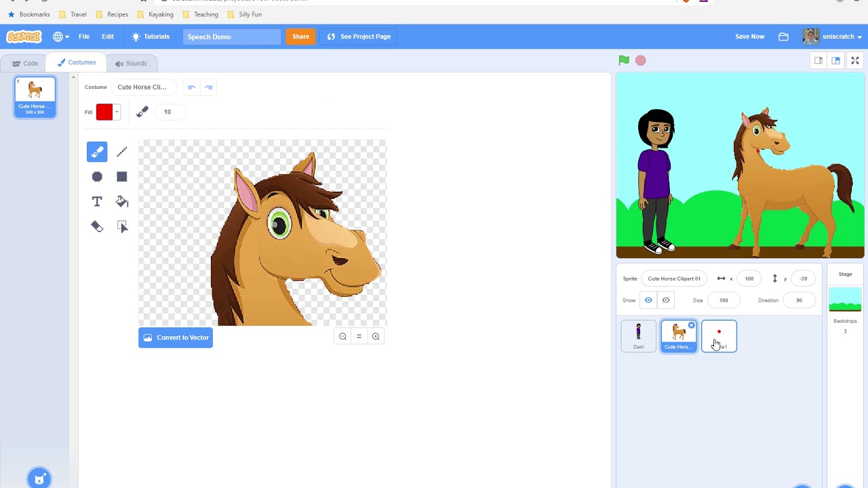Select the Line tool
The image size is (868, 488).
click(x=122, y=152)
